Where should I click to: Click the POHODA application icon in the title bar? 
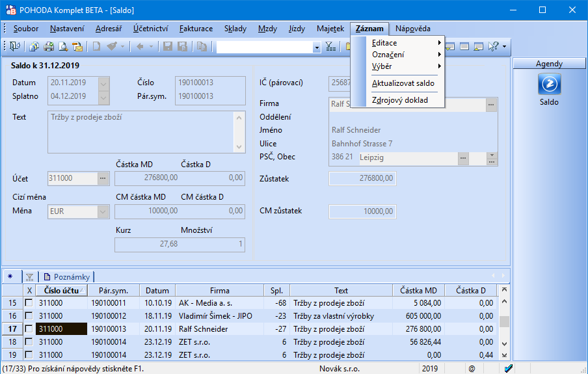coord(11,10)
